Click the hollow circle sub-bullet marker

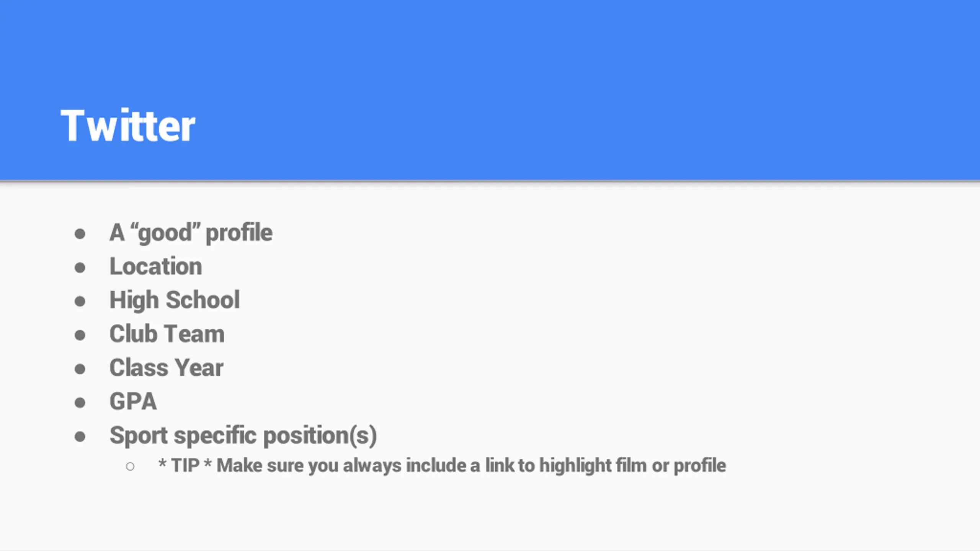[130, 466]
